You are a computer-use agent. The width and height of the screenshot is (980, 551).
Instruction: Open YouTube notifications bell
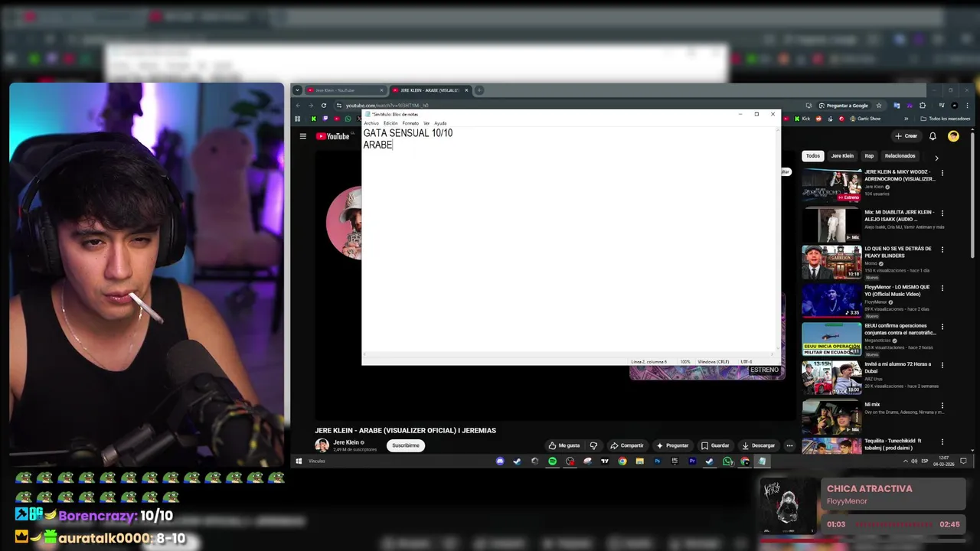[933, 136]
